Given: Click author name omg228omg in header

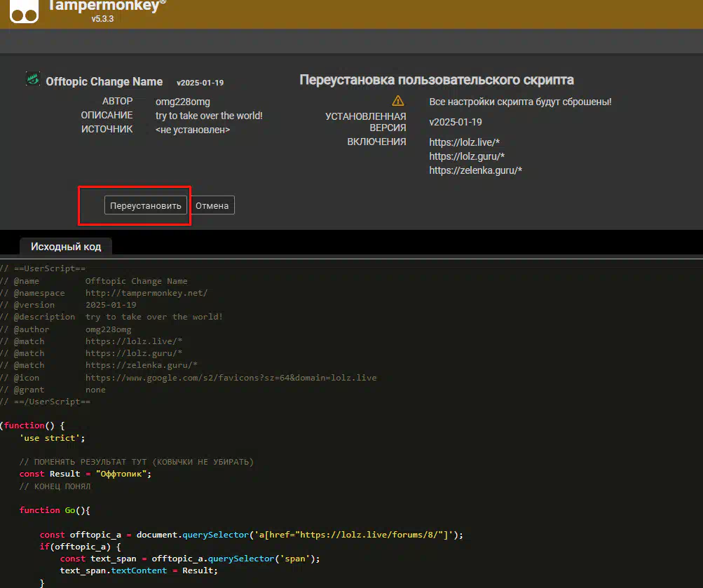Looking at the screenshot, I should click(182, 102).
